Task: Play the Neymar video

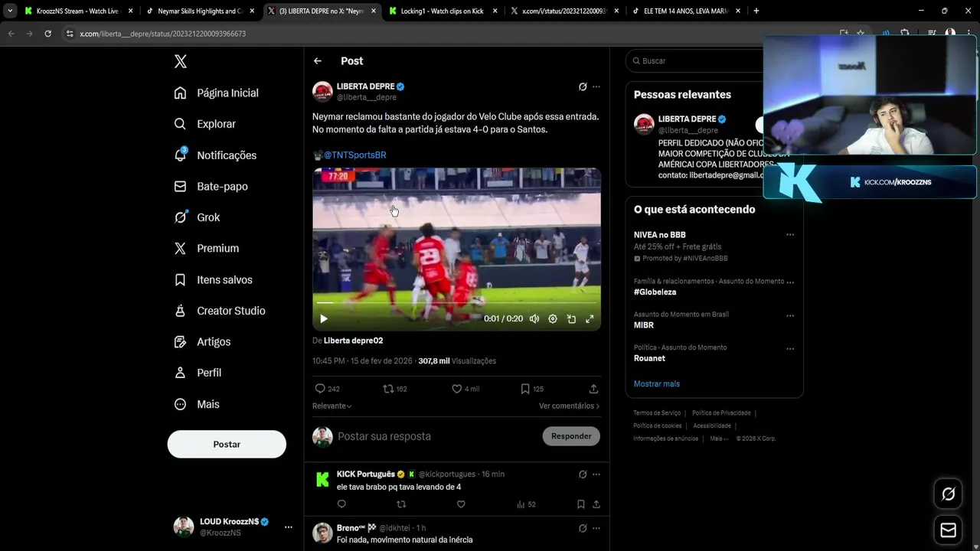Action: coord(324,319)
